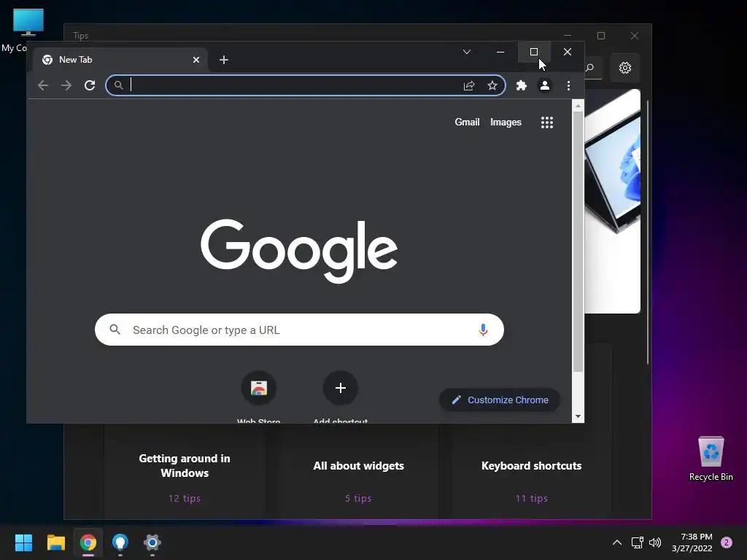The width and height of the screenshot is (747, 560).
Task: Start voice search with the microphone icon
Action: tap(483, 330)
